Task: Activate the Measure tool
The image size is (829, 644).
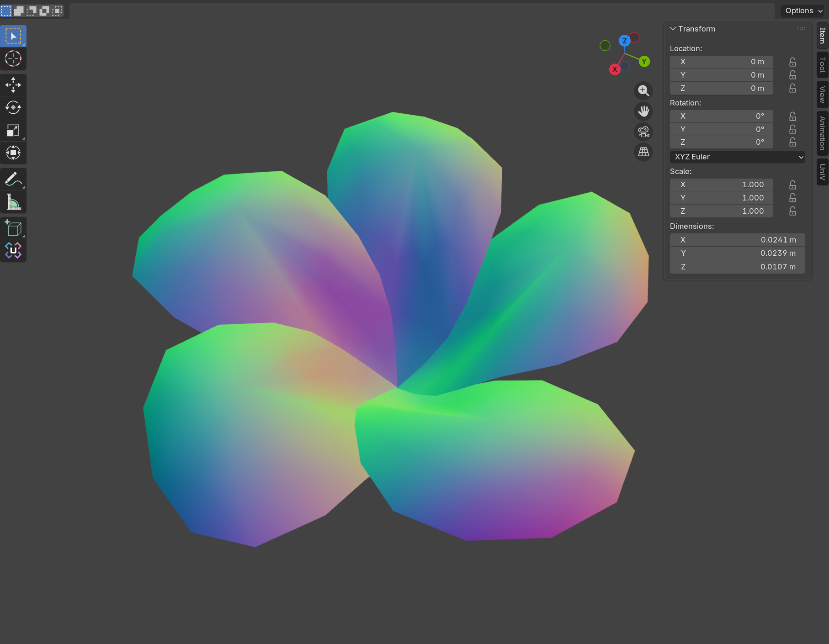Action: pos(13,202)
